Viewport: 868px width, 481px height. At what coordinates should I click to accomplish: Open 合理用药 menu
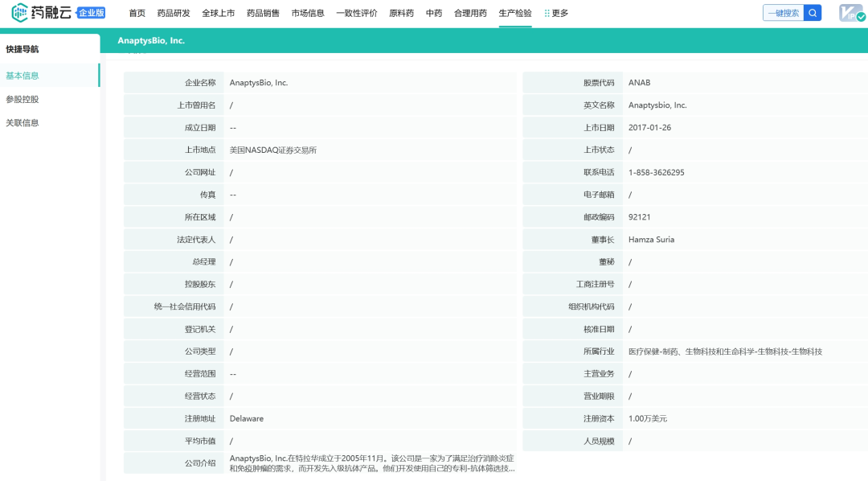tap(470, 14)
